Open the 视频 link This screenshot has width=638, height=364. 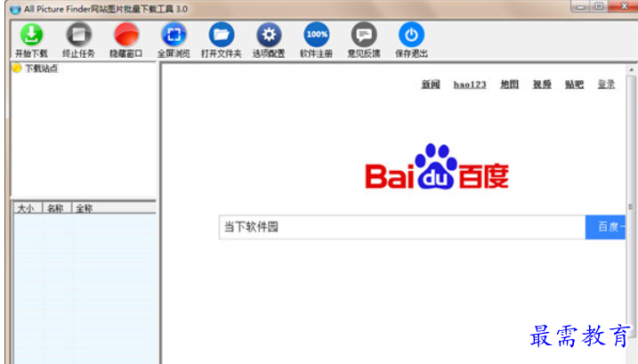coord(542,85)
